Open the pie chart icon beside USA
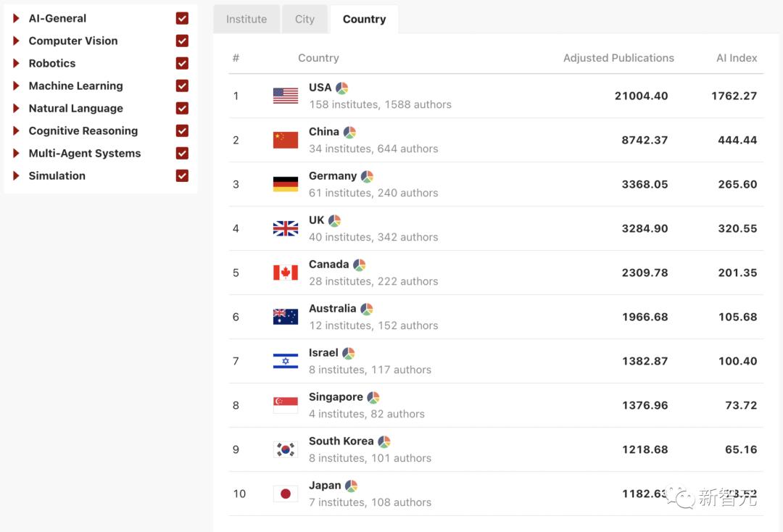Image resolution: width=783 pixels, height=532 pixels. pyautogui.click(x=342, y=88)
